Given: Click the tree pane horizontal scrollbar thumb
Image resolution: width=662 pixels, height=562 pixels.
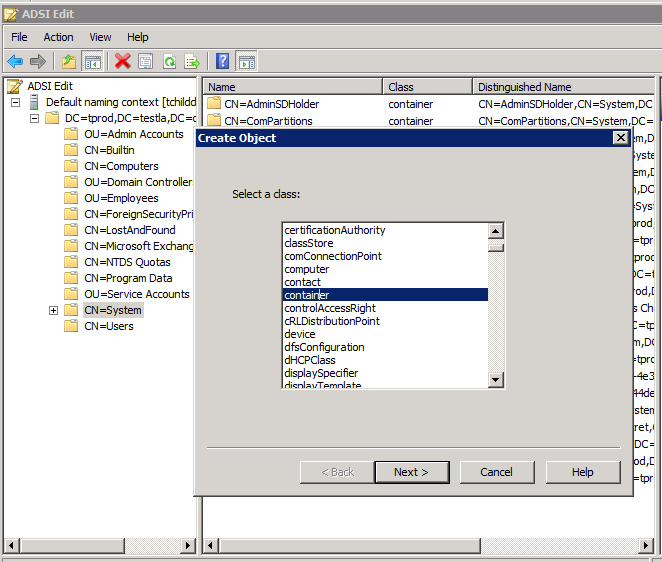Looking at the screenshot, I should pyautogui.click(x=73, y=546).
